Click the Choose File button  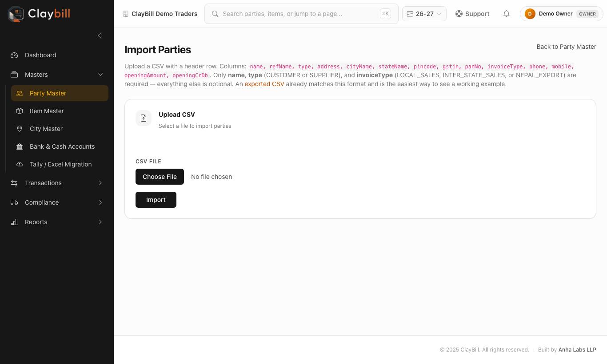160,177
